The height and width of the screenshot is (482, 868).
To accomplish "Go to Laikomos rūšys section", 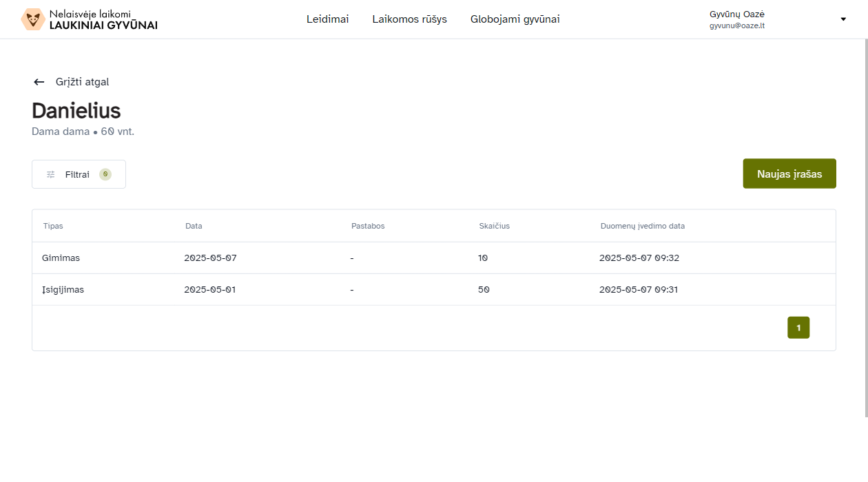I will [x=410, y=19].
